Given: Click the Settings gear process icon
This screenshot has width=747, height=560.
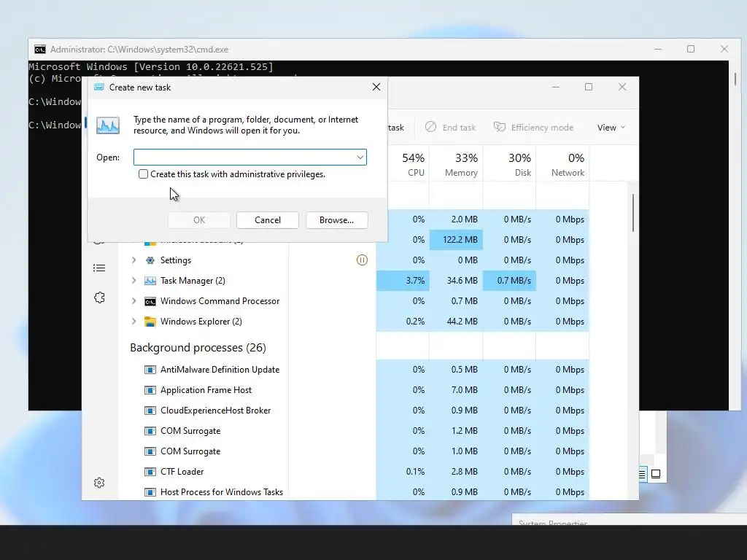Looking at the screenshot, I should [150, 260].
